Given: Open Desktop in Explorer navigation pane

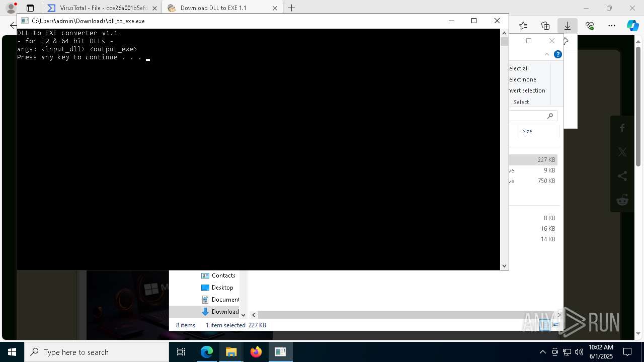Looking at the screenshot, I should 217,288.
